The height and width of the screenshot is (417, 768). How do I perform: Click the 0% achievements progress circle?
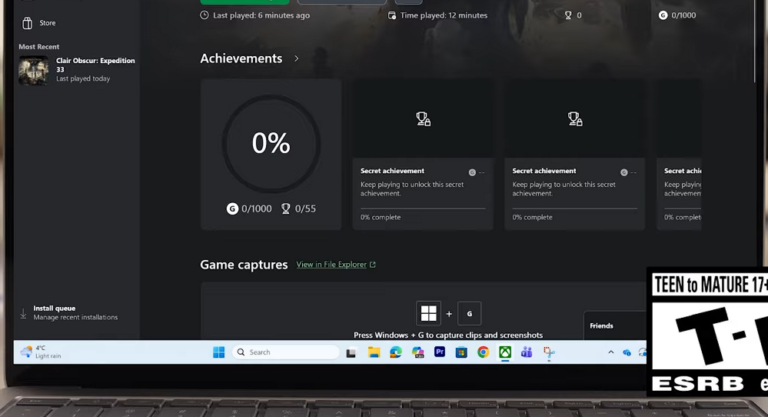tap(270, 143)
